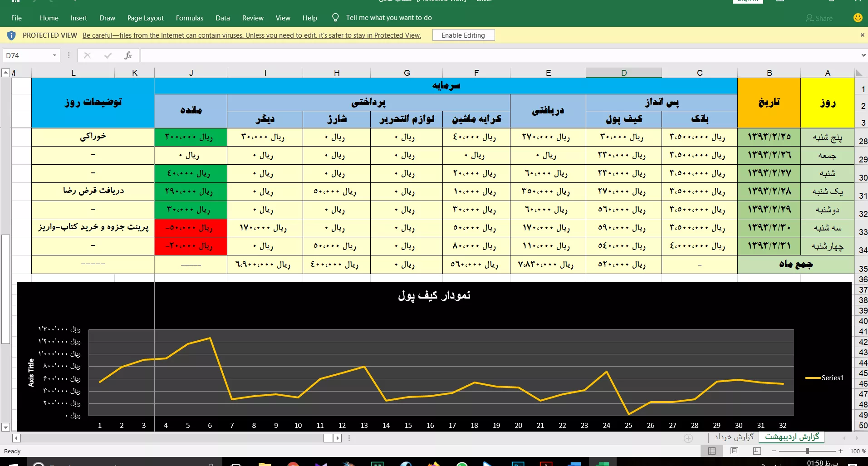Click the feedback smiley face icon
868x466 pixels.
tap(858, 18)
